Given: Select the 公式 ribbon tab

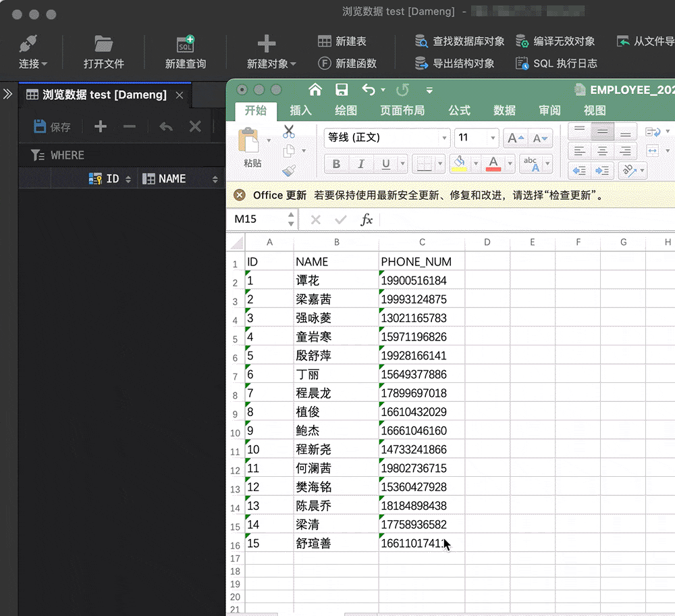Looking at the screenshot, I should (459, 111).
